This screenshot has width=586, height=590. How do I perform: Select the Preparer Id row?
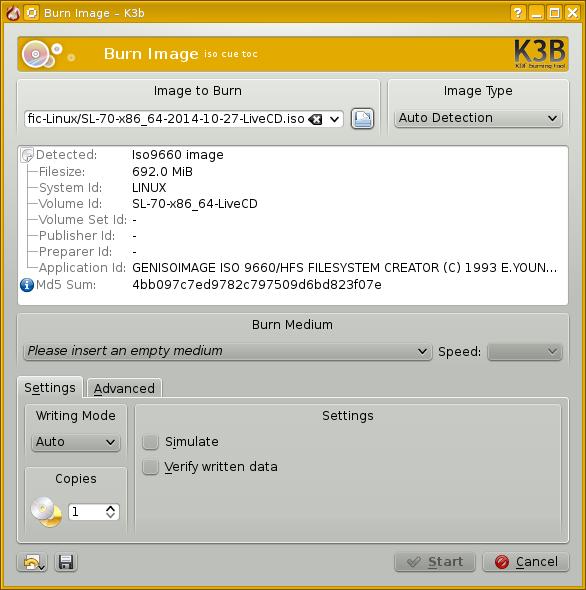point(292,252)
